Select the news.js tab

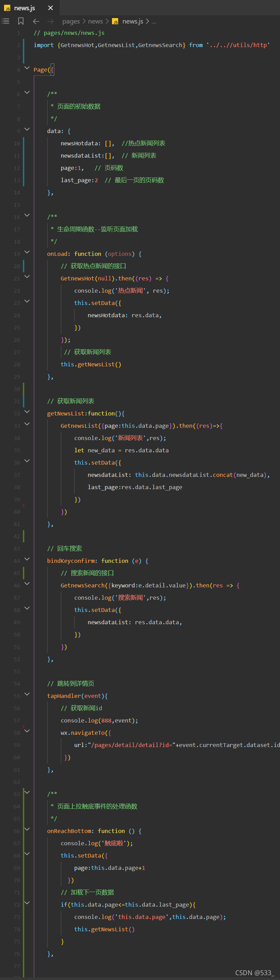[x=30, y=8]
